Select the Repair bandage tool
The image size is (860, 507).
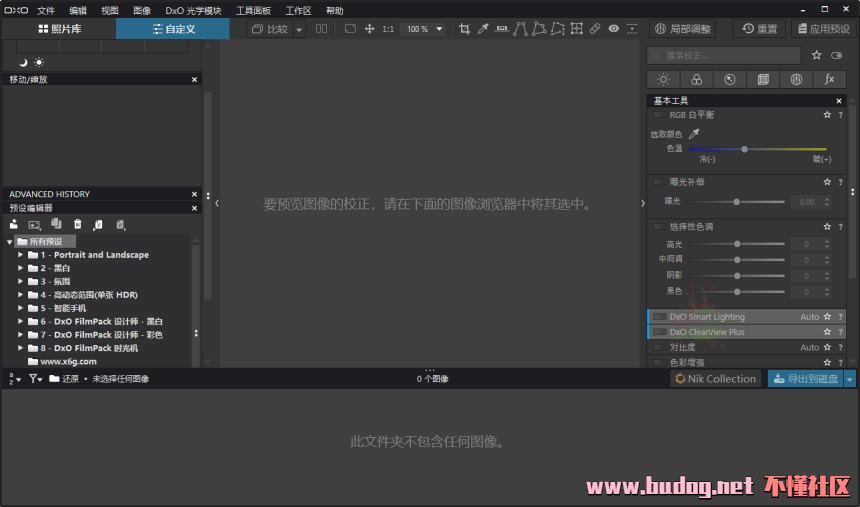pyautogui.click(x=595, y=29)
